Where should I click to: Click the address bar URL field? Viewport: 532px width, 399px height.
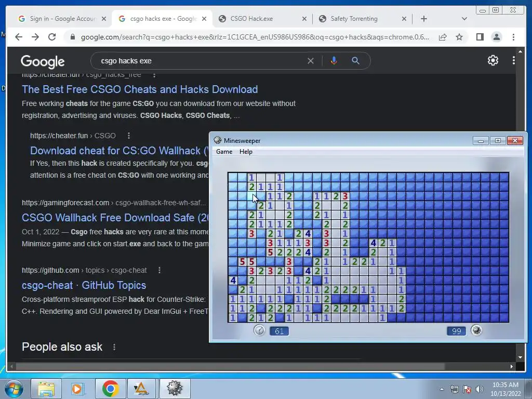(x=255, y=37)
